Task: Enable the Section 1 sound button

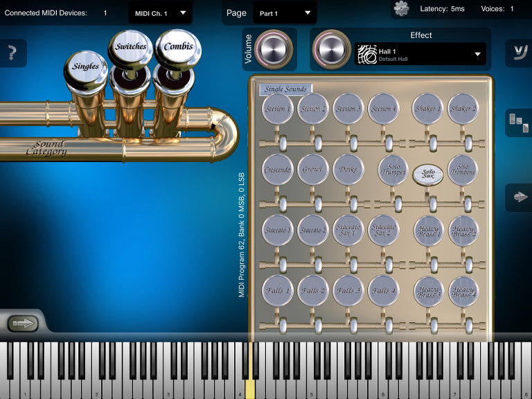Action: point(278,109)
